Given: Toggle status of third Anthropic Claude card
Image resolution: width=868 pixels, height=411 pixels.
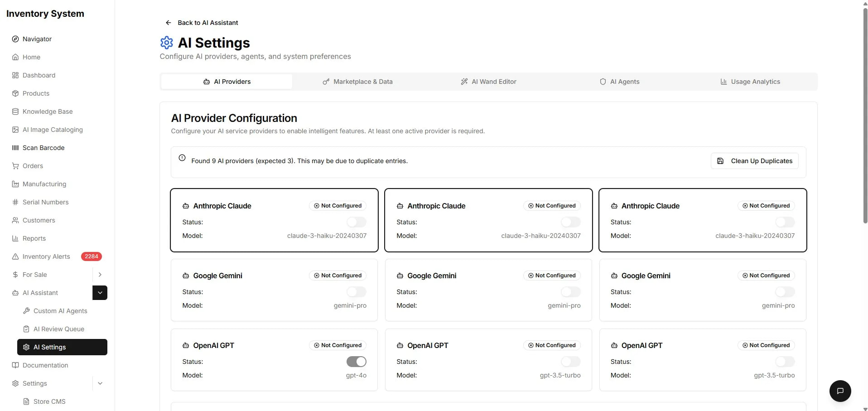Looking at the screenshot, I should (x=785, y=222).
